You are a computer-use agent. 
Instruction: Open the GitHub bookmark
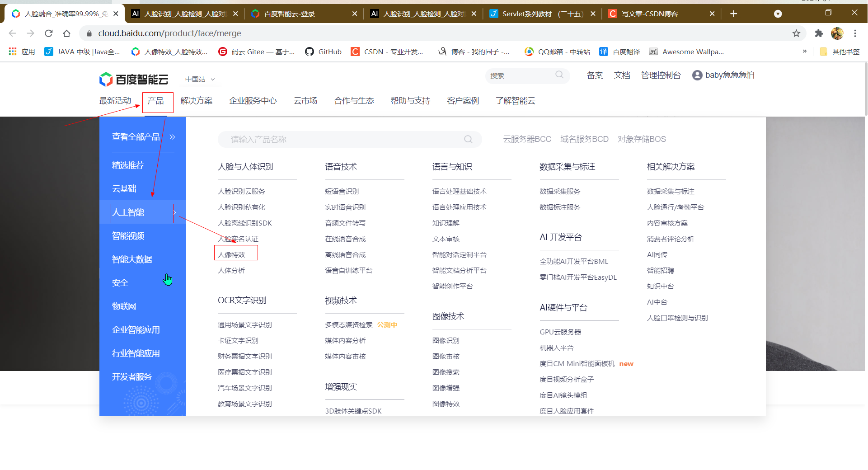323,52
